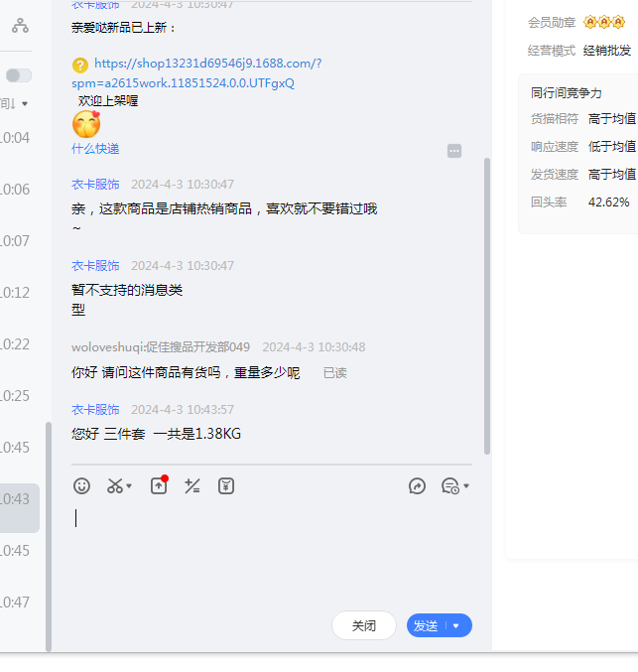Click the 关闭 close button
Image resolution: width=638 pixels, height=672 pixels.
click(364, 626)
